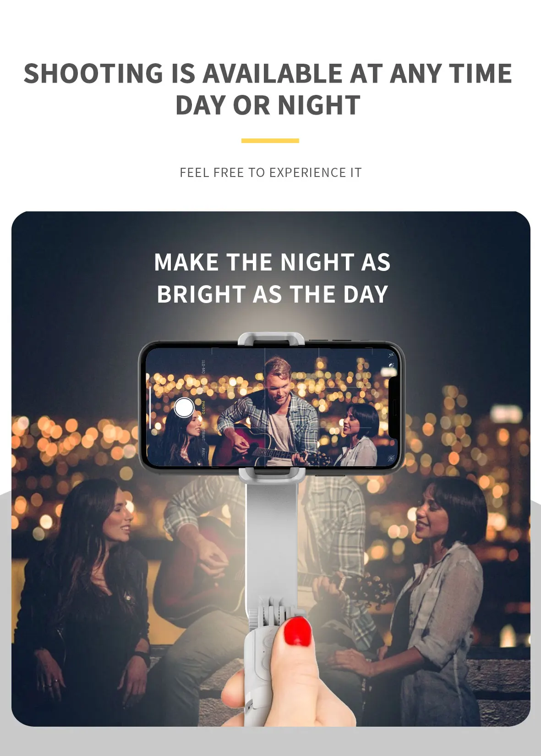541x756 pixels.
Task: Tap the white shutter button on phone
Action: pos(184,408)
